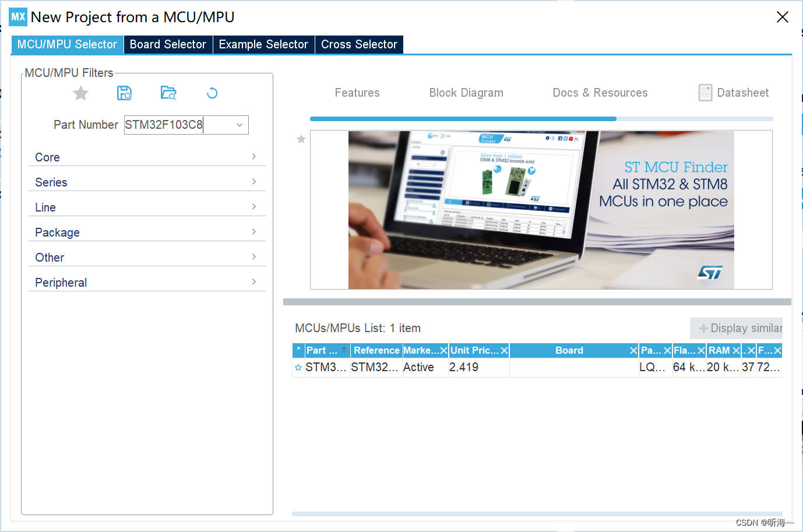Remove the Unit Price column with its X
The width and height of the screenshot is (803, 532).
pyautogui.click(x=504, y=351)
